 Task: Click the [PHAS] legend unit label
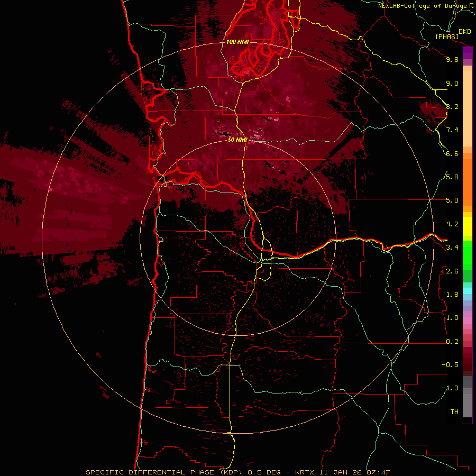click(447, 37)
